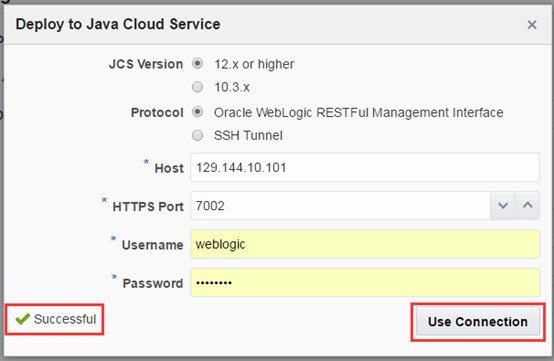Close the Deploy to Java Cloud Service dialog
The height and width of the screenshot is (361, 554).
(532, 25)
